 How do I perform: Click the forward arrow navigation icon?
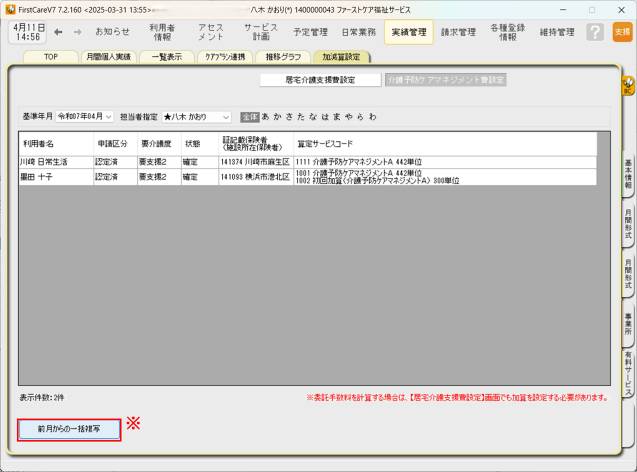78,32
